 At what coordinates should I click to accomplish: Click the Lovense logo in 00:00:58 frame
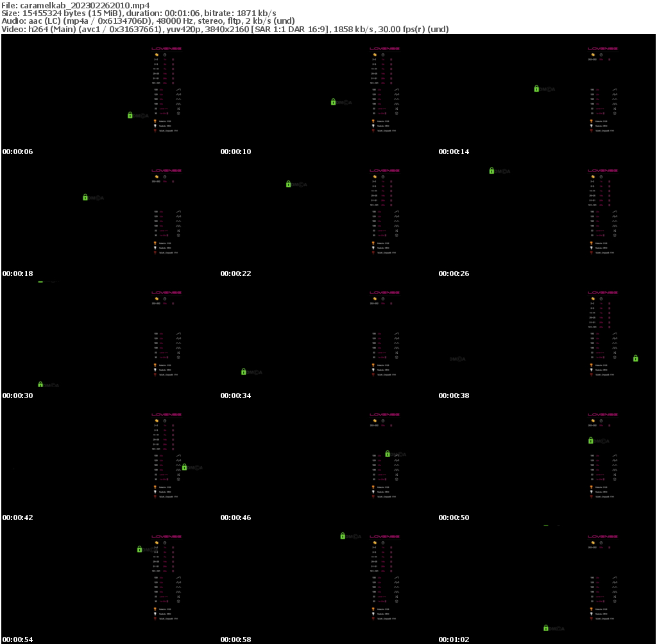click(384, 536)
